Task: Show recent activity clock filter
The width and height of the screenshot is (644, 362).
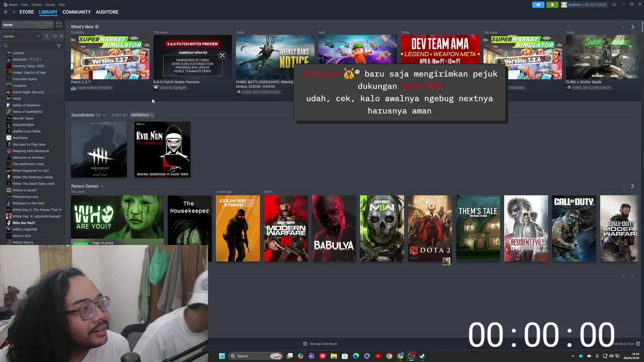Action: (x=54, y=36)
